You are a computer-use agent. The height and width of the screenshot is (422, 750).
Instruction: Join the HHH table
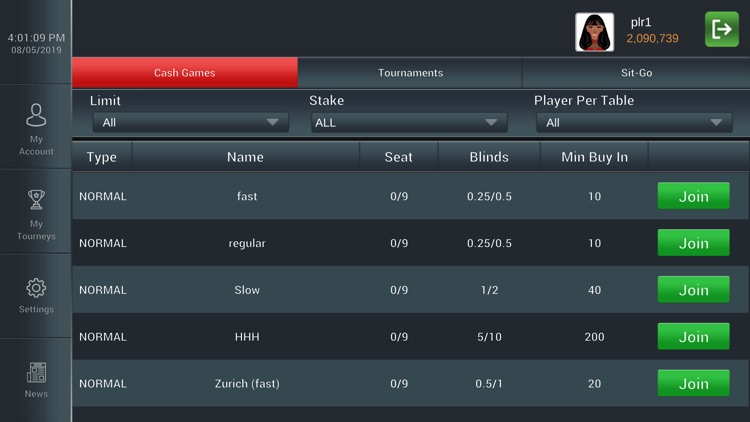[x=694, y=336]
